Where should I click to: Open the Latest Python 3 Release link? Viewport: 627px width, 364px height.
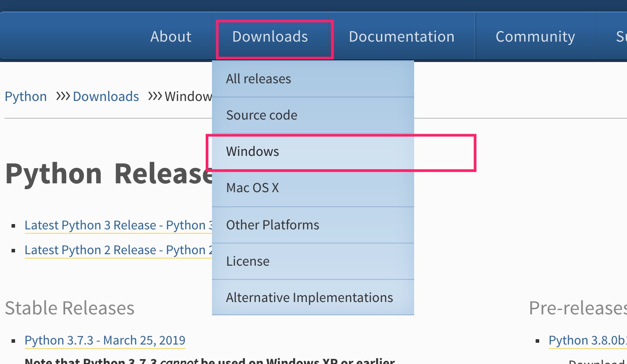118,225
